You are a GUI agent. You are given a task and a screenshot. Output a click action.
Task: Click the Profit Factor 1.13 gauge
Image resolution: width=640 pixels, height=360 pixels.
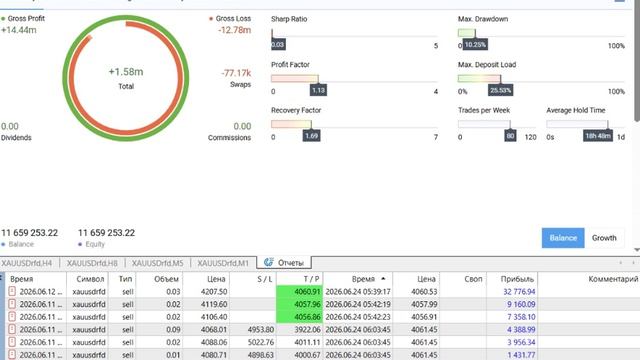[x=318, y=90]
